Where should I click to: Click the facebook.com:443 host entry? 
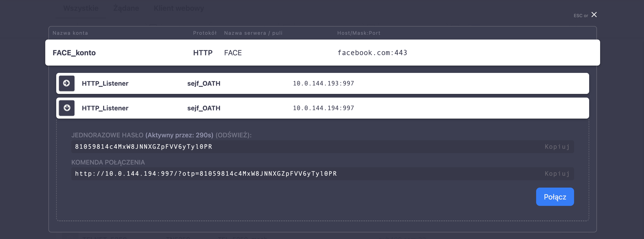pyautogui.click(x=372, y=53)
